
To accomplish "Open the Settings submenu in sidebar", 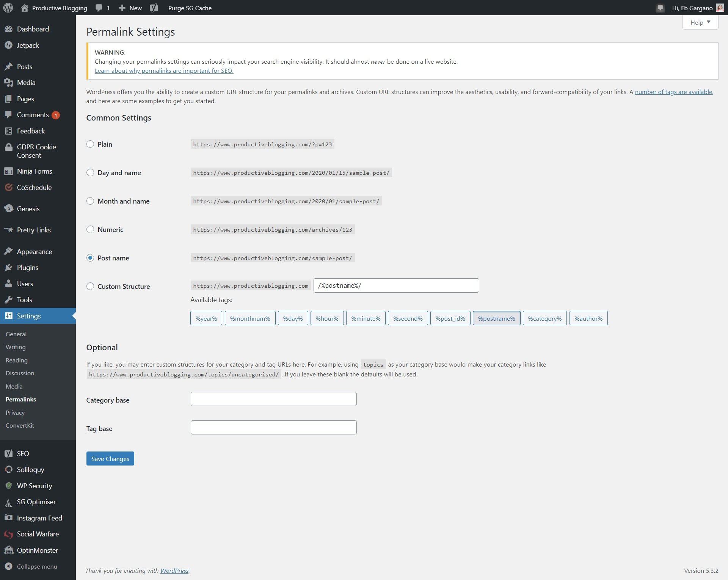I will tap(28, 315).
